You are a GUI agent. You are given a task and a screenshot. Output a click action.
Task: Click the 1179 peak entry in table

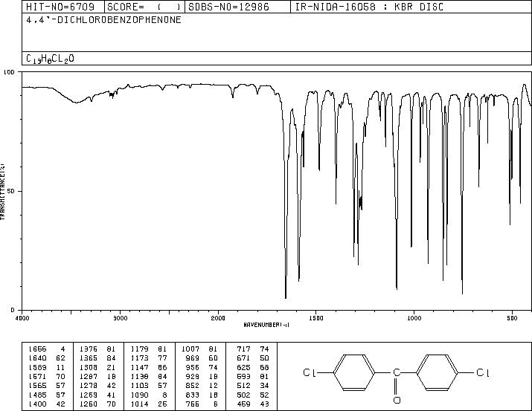click(x=150, y=349)
